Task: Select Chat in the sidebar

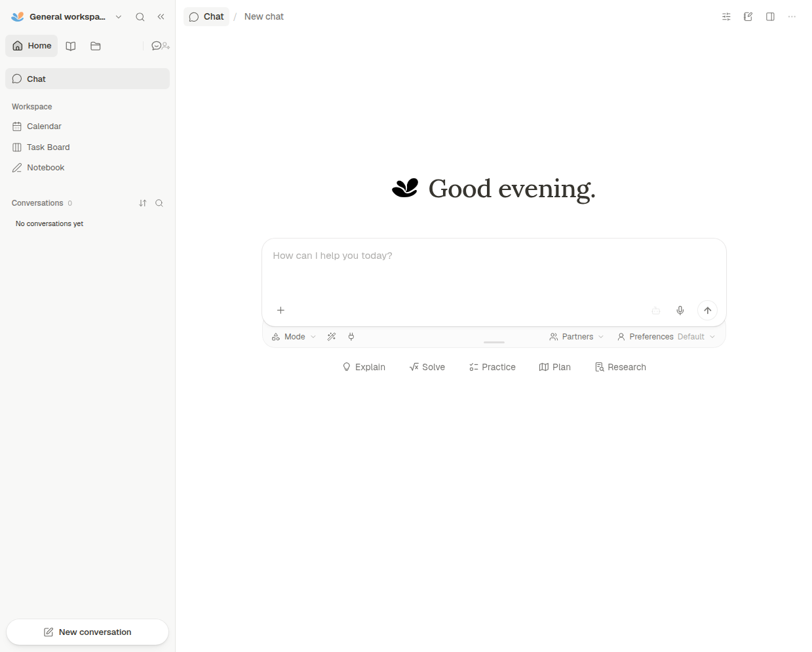Action: pyautogui.click(x=87, y=79)
